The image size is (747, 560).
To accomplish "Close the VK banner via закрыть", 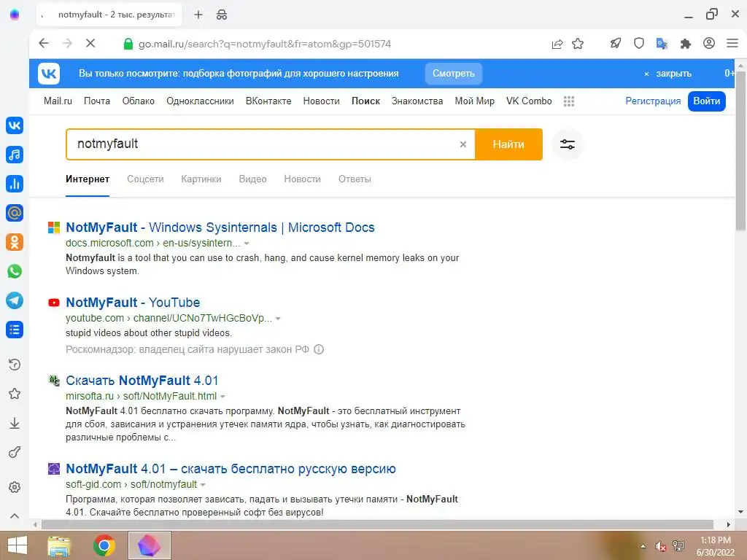I will pos(668,74).
